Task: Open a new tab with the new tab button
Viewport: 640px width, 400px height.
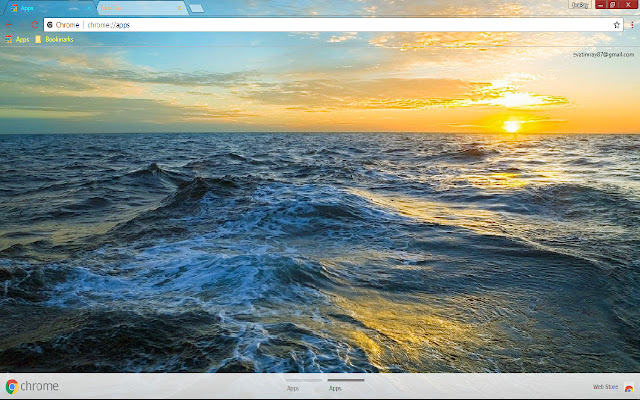Action: click(197, 8)
